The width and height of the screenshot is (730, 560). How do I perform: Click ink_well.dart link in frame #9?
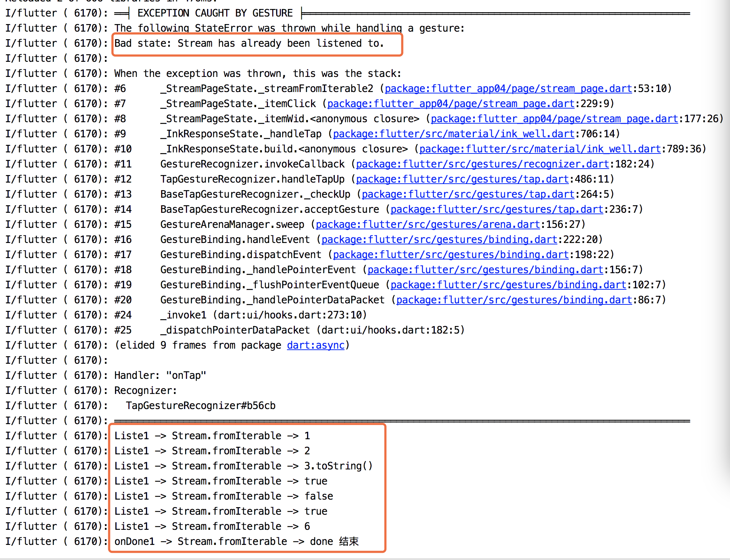453,134
